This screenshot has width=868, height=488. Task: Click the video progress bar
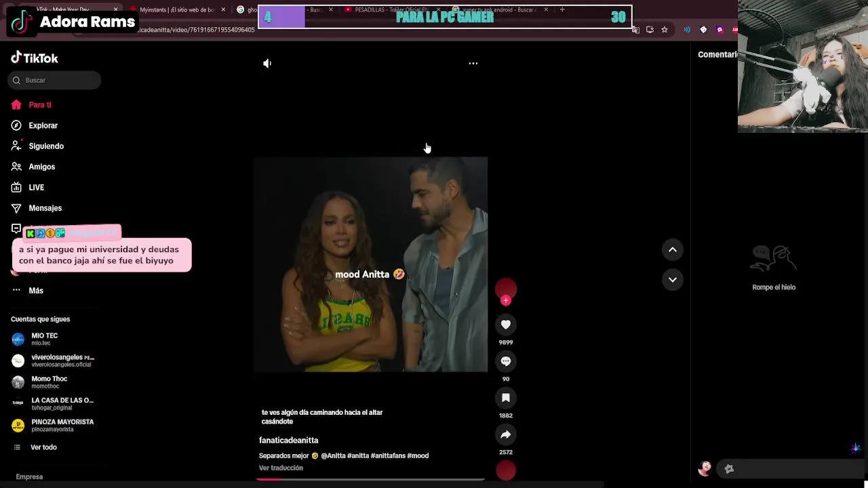(x=370, y=479)
